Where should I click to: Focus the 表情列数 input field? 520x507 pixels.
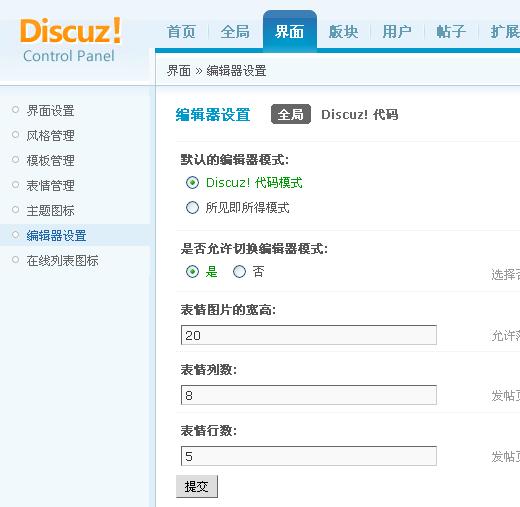[309, 395]
